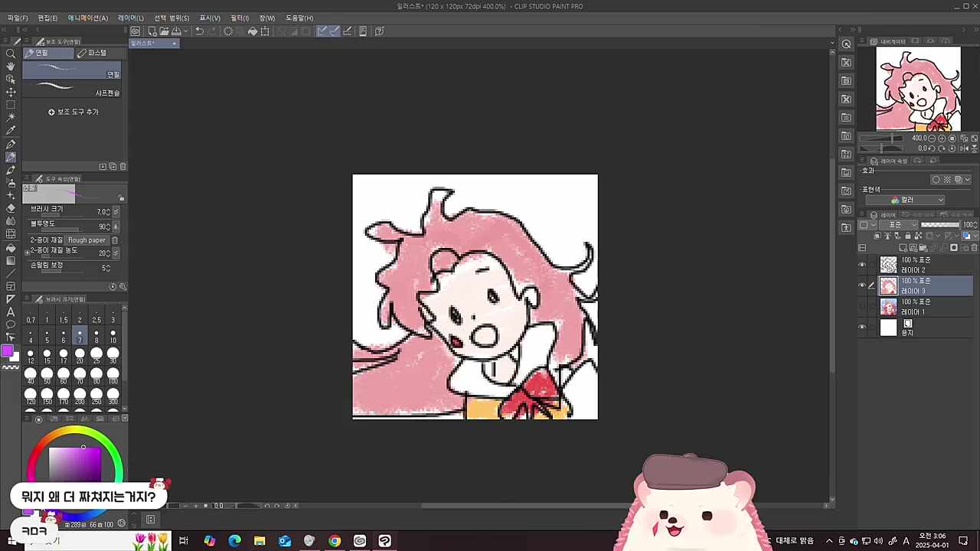Click the New canvas icon in command bar
980x551 pixels.
[x=152, y=31]
